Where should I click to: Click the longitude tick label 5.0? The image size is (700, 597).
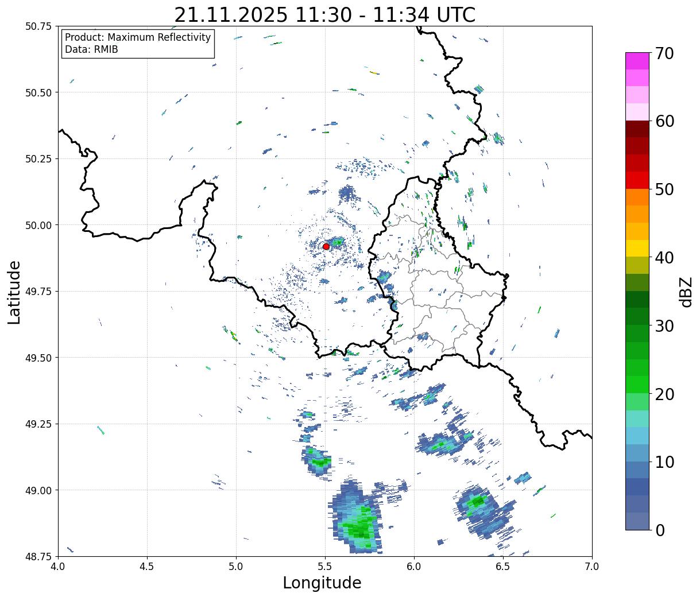point(236,566)
